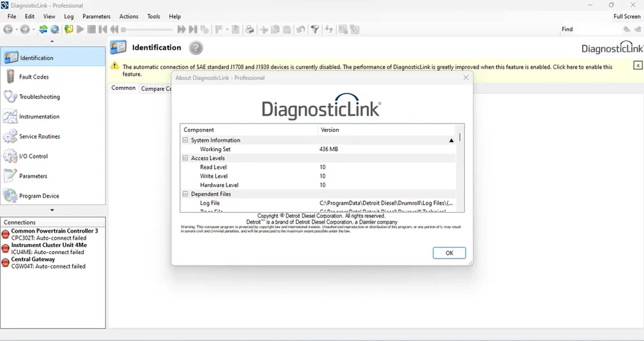Image resolution: width=644 pixels, height=341 pixels.
Task: Open the Instrumentation panel
Action: (39, 117)
